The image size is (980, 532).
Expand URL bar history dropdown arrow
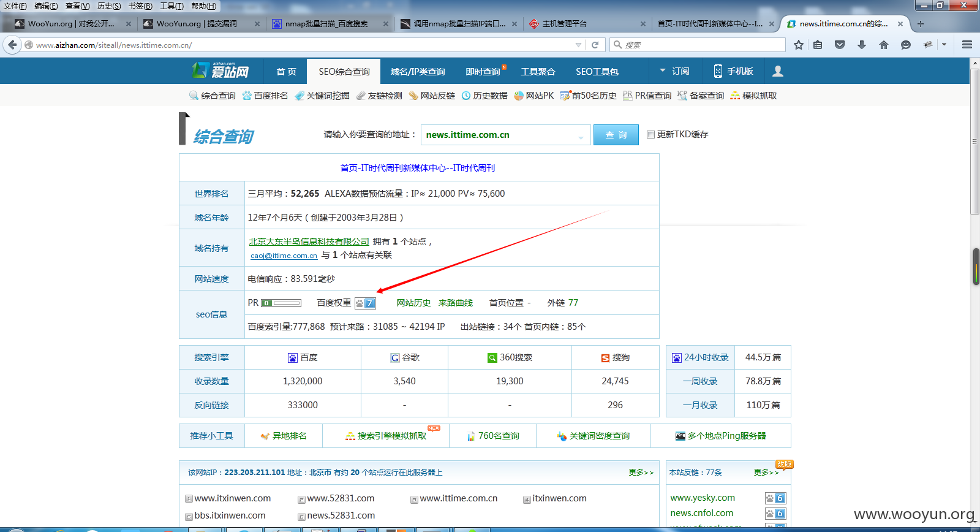pos(578,45)
